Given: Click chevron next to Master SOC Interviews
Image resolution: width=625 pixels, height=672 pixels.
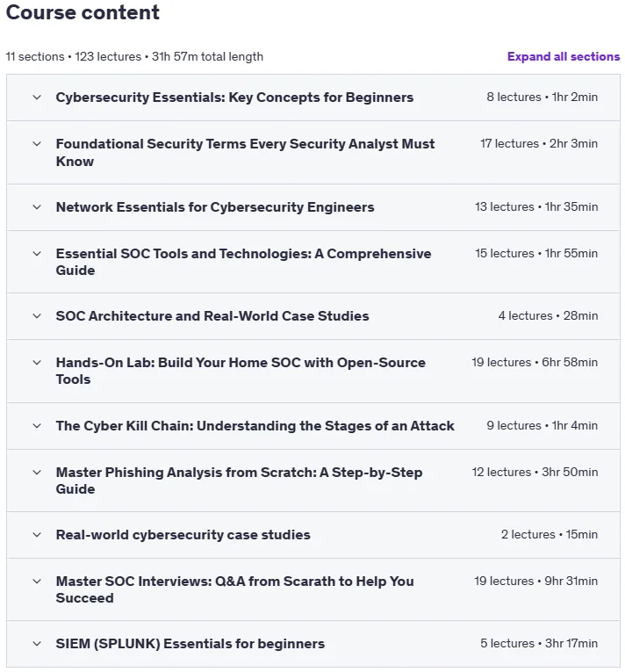Looking at the screenshot, I should click(37, 582).
